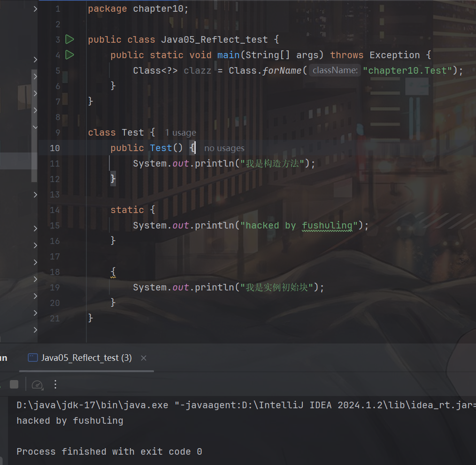The image size is (476, 465).
Task: Toggle breakpoint on line number 19
Action: (x=54, y=288)
